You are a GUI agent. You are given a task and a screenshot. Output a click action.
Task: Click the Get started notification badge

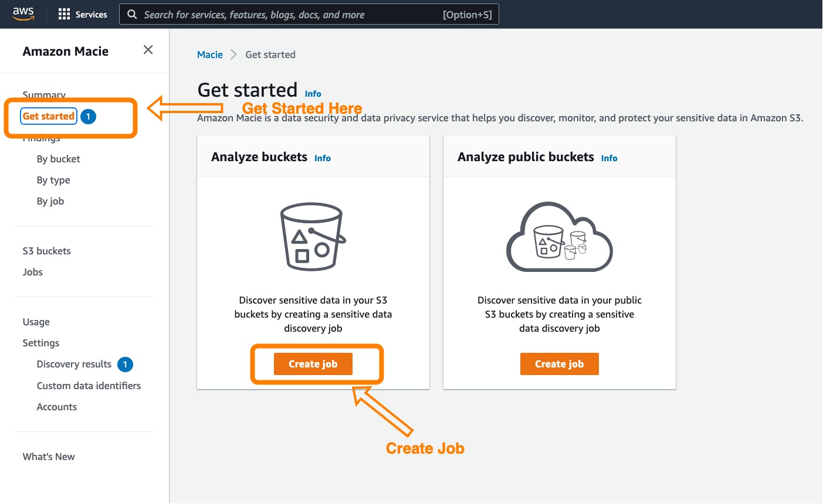88,117
